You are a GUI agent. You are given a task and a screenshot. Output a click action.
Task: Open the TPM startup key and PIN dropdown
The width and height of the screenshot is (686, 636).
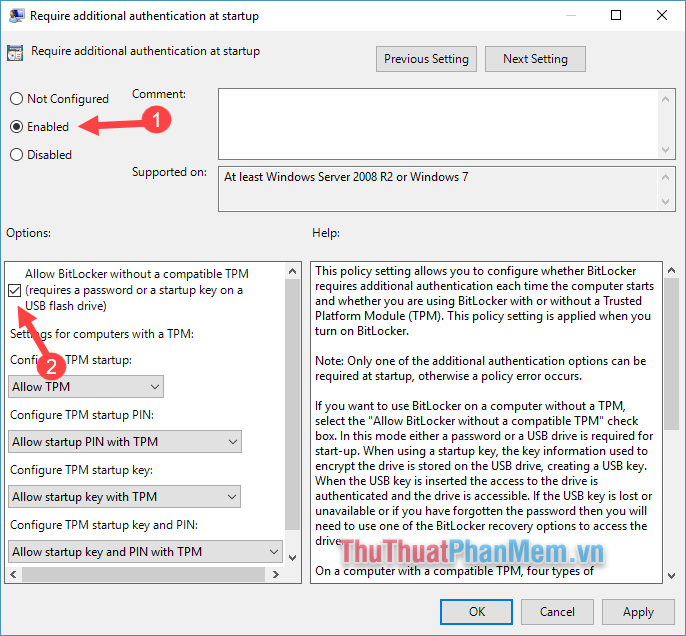click(145, 552)
